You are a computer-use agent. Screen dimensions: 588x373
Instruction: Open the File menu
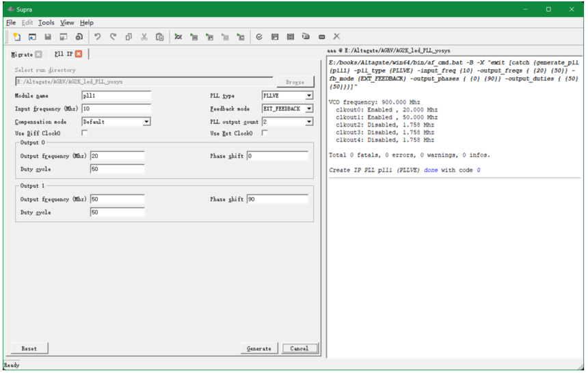pyautogui.click(x=11, y=23)
